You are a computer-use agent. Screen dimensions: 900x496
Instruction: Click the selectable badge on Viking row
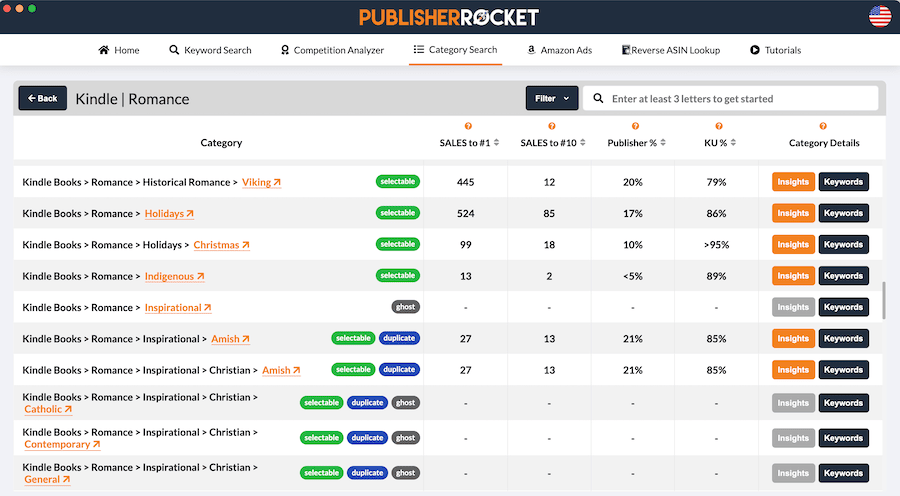click(x=398, y=181)
